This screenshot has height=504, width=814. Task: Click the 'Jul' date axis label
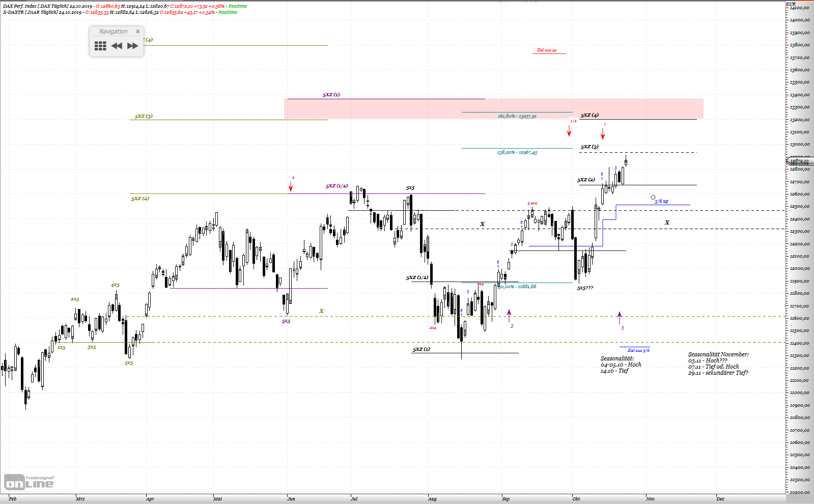click(354, 499)
